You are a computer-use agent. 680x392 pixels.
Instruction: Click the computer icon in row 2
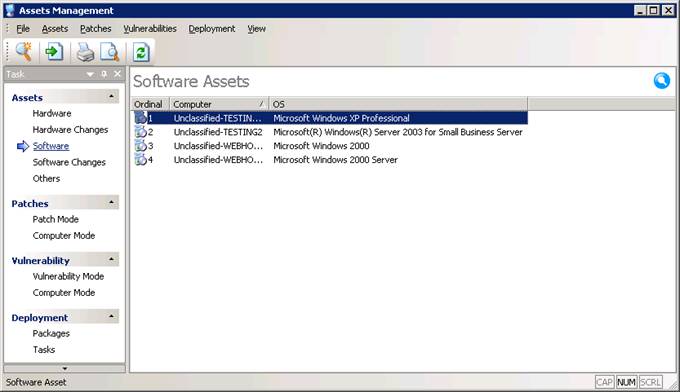(141, 131)
